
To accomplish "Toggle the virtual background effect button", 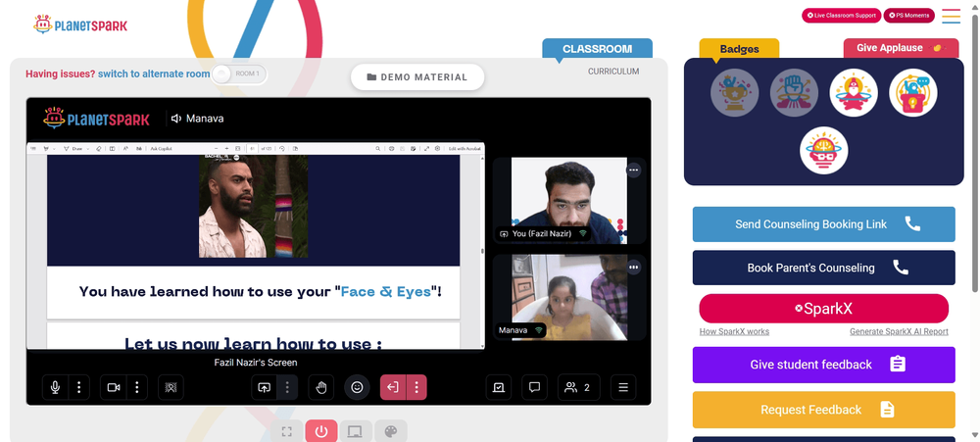I will pos(171,388).
